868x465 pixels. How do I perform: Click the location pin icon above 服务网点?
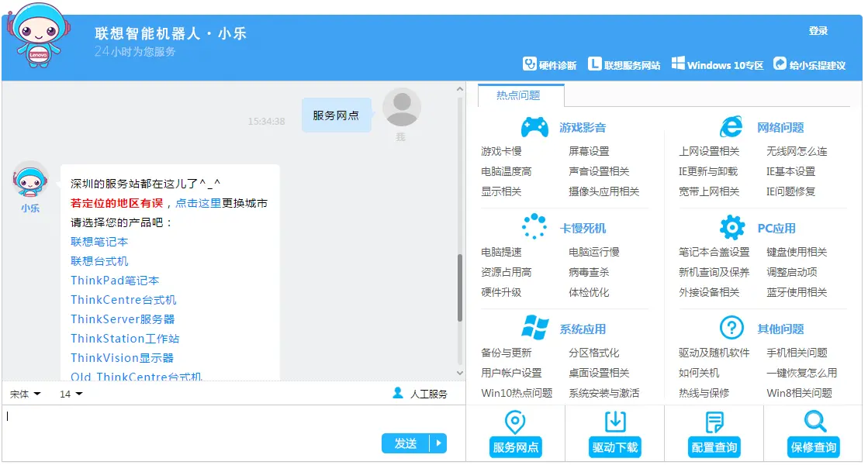point(515,422)
